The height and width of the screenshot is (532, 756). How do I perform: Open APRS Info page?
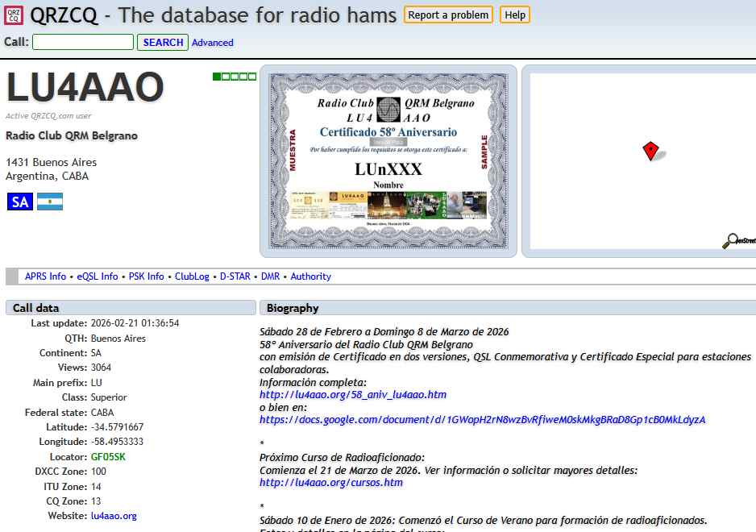click(45, 276)
